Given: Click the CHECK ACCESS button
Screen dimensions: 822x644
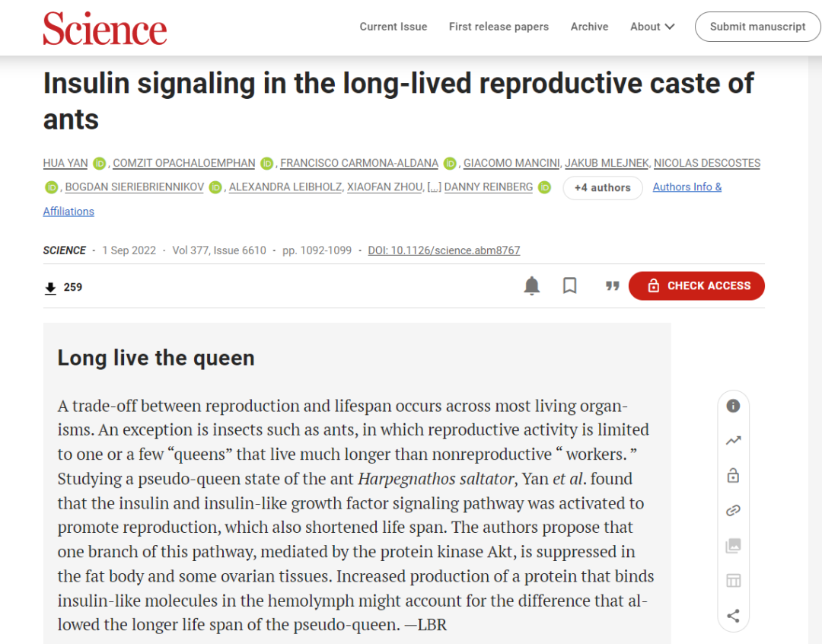Looking at the screenshot, I should coord(696,285).
